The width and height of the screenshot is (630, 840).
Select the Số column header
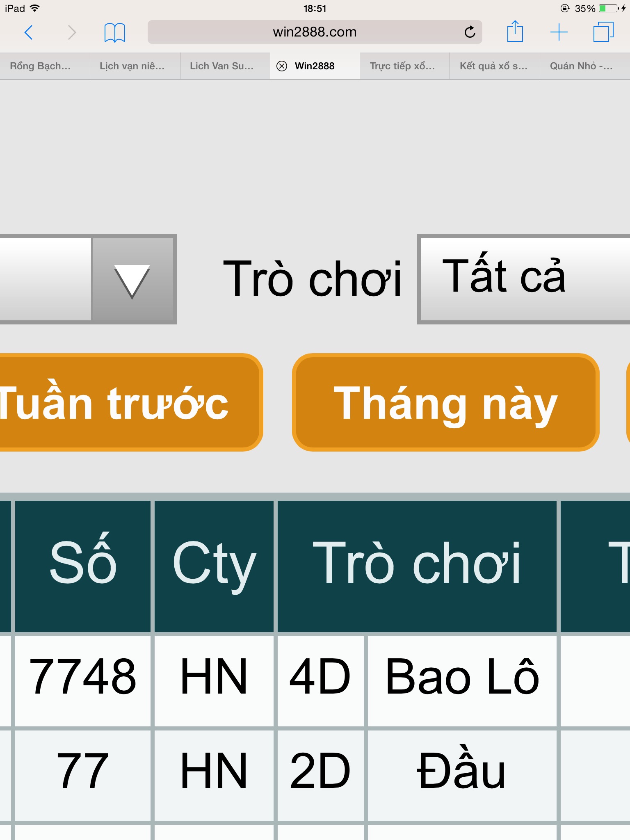(83, 566)
